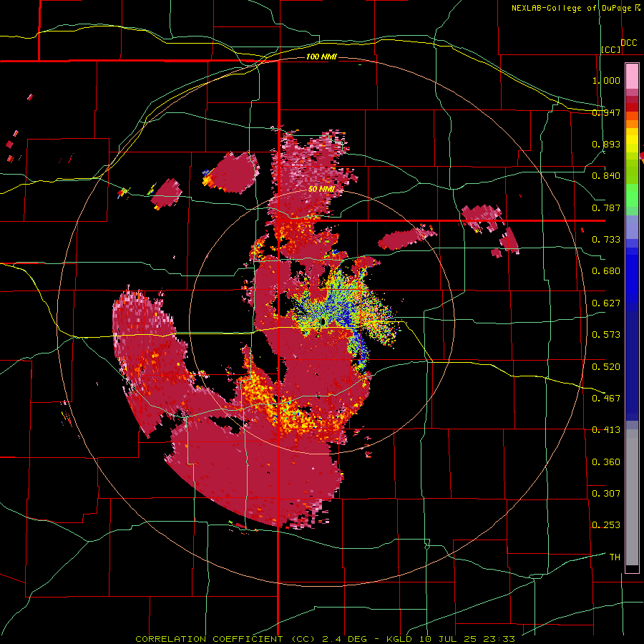Click the 0.520 color scale value

(606, 367)
